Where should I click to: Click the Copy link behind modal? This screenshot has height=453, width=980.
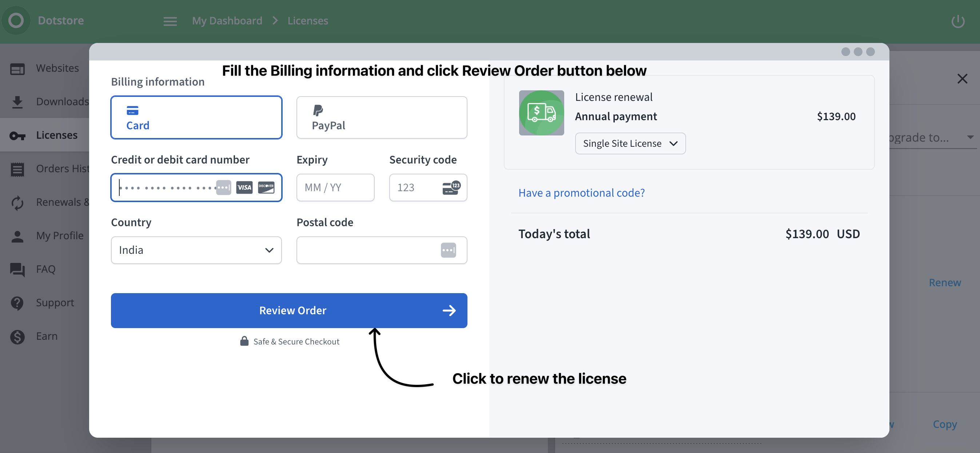945,424
